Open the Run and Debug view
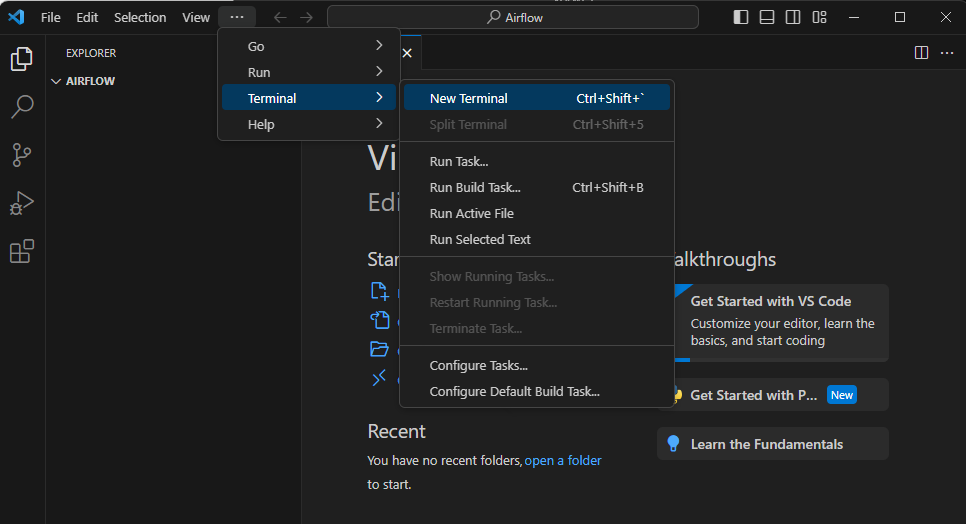The image size is (966, 524). (22, 203)
